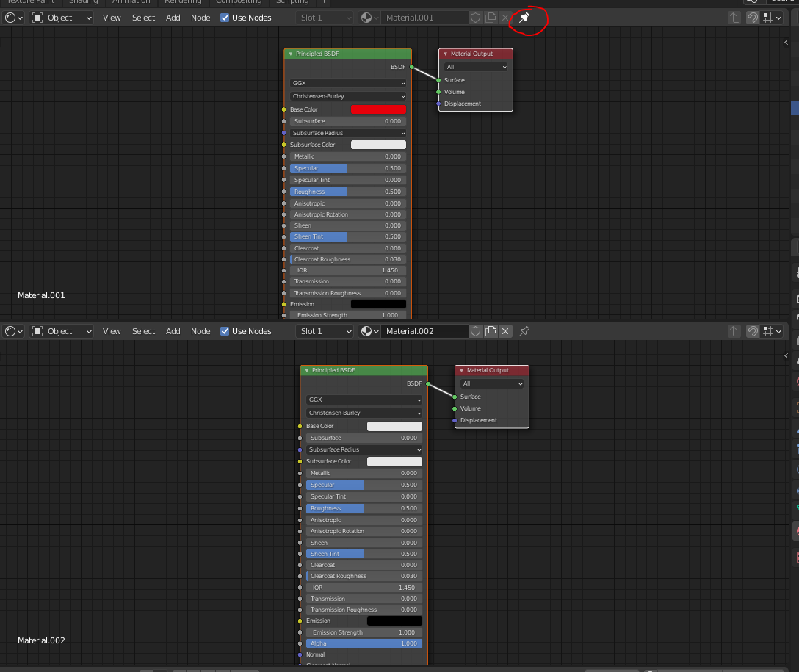
Task: Collapse lower Principled BSDF node via triangle
Action: click(307, 371)
